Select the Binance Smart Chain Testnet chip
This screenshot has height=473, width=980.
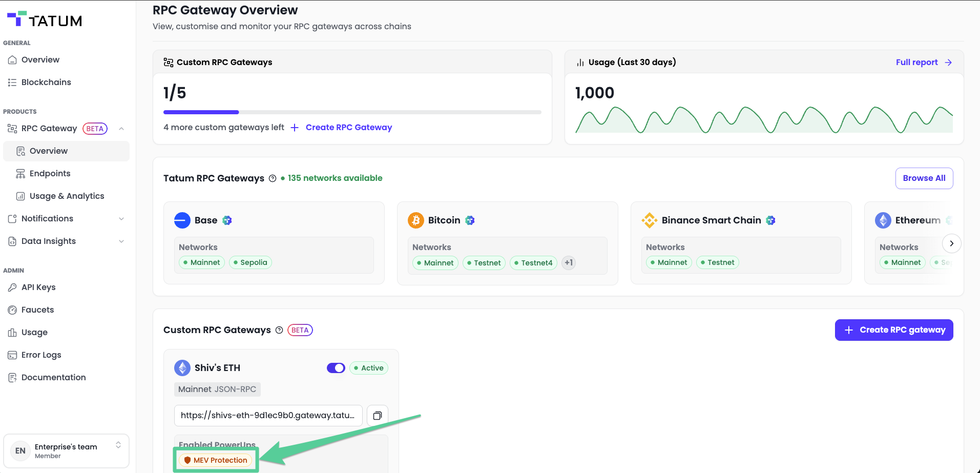click(718, 262)
